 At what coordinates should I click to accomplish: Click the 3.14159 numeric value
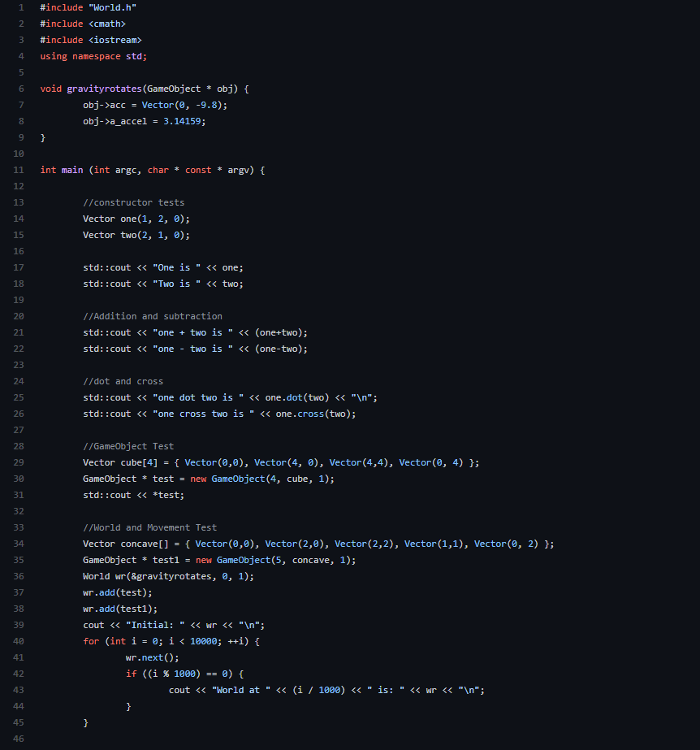click(x=182, y=122)
